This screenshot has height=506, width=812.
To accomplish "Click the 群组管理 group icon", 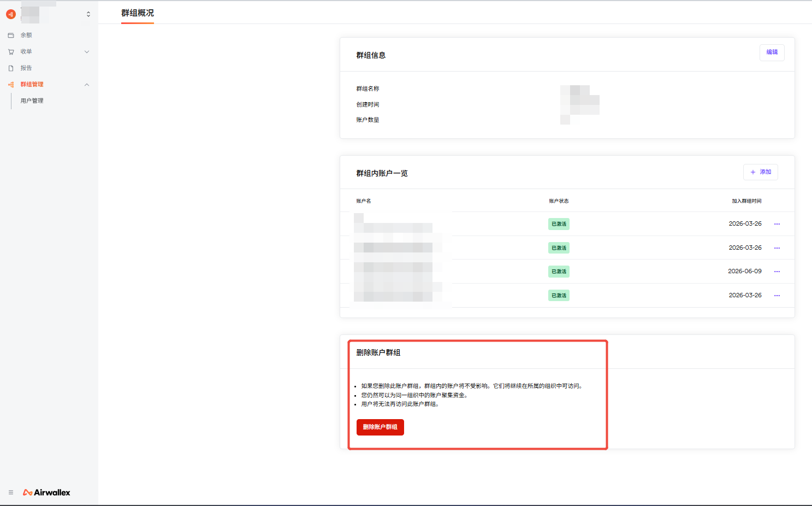I will 11,85.
